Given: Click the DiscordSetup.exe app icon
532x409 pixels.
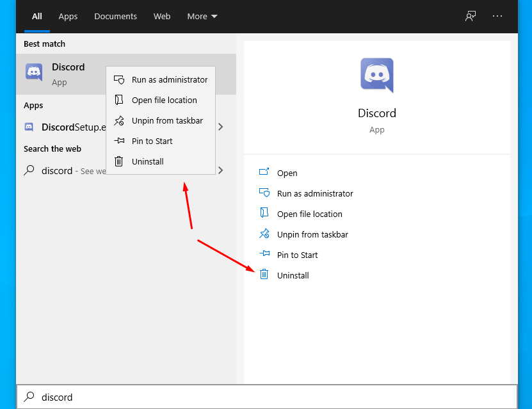Looking at the screenshot, I should pyautogui.click(x=29, y=127).
